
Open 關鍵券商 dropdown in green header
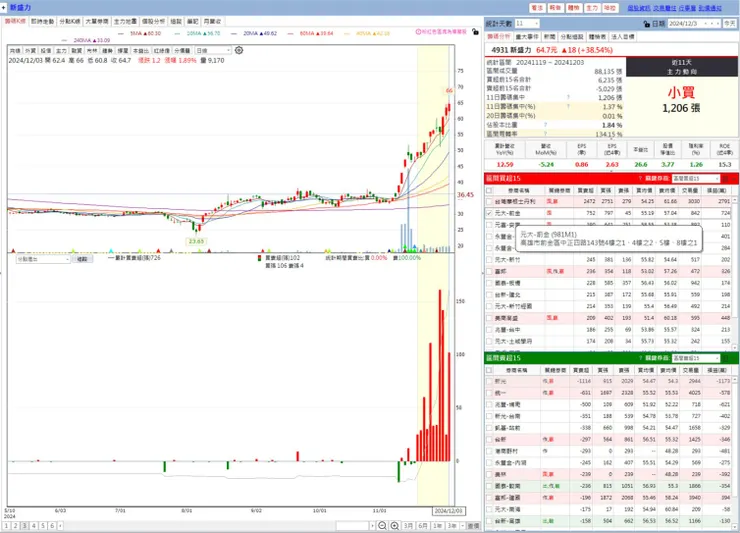pyautogui.click(x=696, y=358)
